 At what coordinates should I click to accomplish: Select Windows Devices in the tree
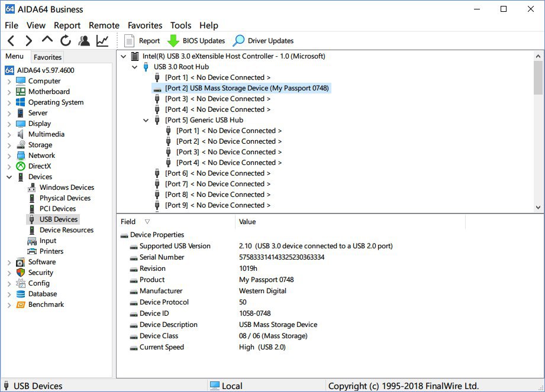click(67, 187)
